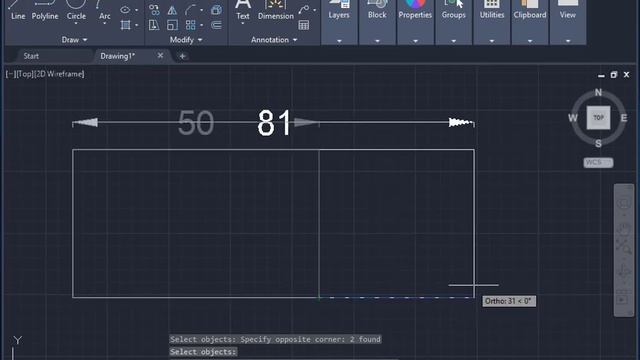The width and height of the screenshot is (640, 360).
Task: Expand the View panel arrow
Action: (x=568, y=41)
